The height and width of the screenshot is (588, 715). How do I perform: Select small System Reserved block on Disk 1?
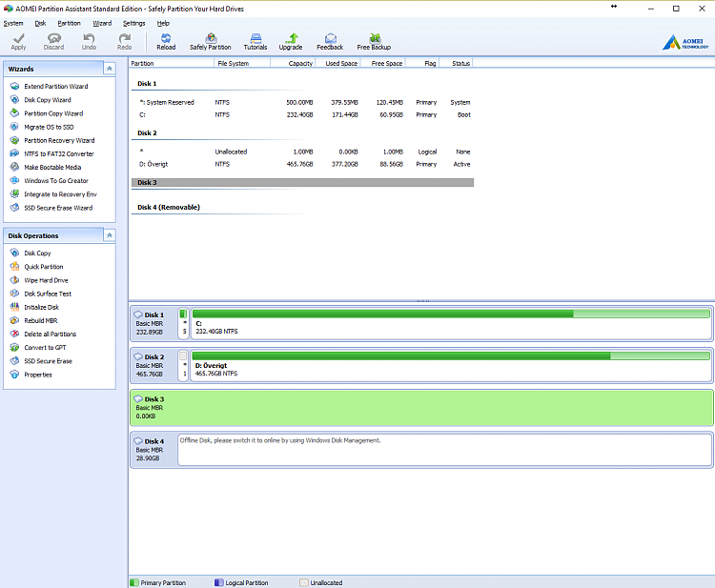[x=183, y=323]
